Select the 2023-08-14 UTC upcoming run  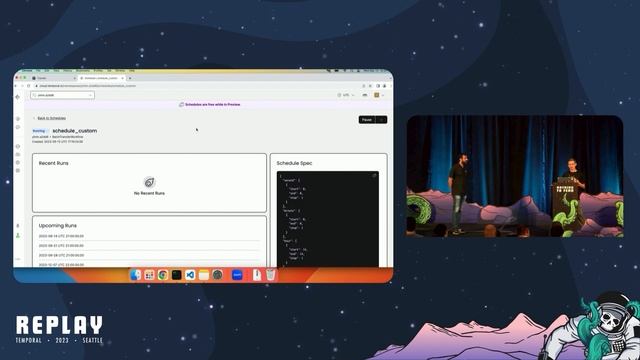149,236
